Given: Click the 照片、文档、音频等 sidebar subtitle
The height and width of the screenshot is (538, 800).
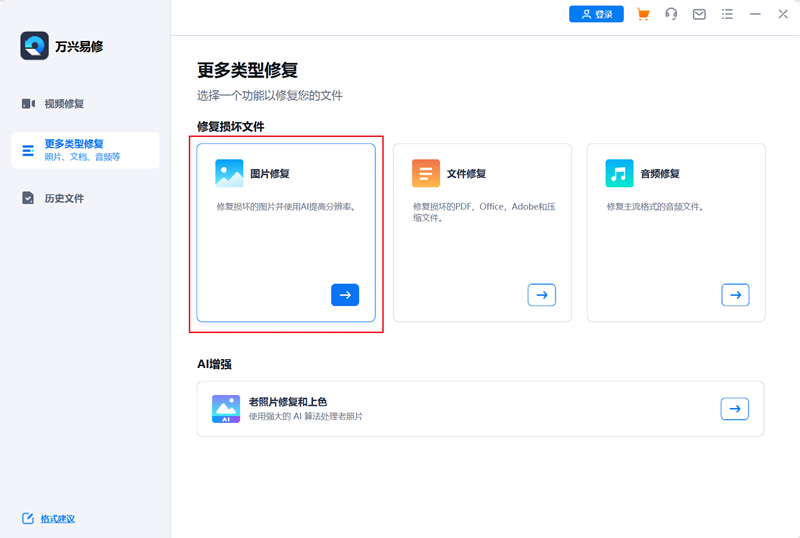Looking at the screenshot, I should click(x=82, y=157).
